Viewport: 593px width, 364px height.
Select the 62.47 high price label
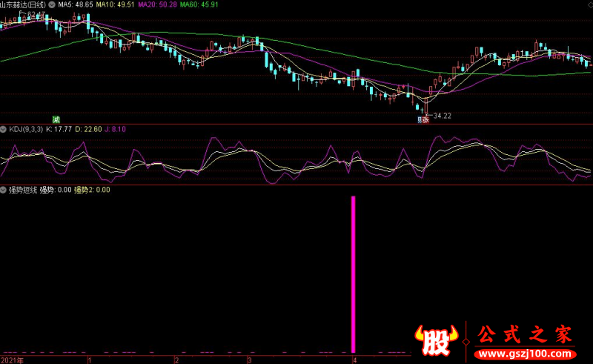pyautogui.click(x=36, y=15)
